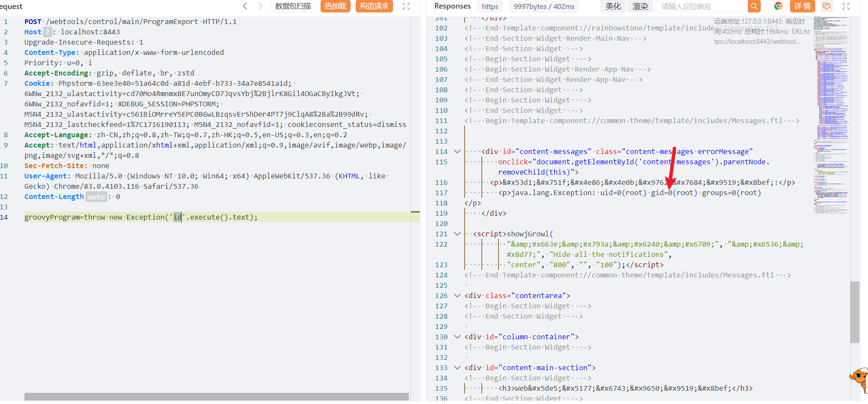Collapse the content-main-section div at line 133
The height and width of the screenshot is (404, 868).
coord(457,368)
